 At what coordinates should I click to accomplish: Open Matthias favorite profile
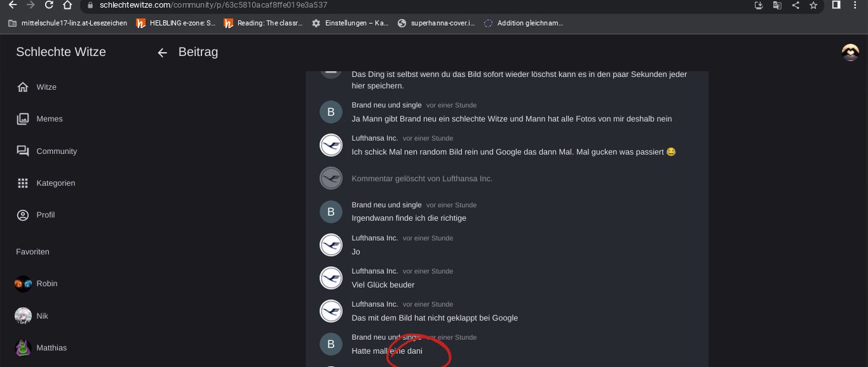pyautogui.click(x=51, y=348)
